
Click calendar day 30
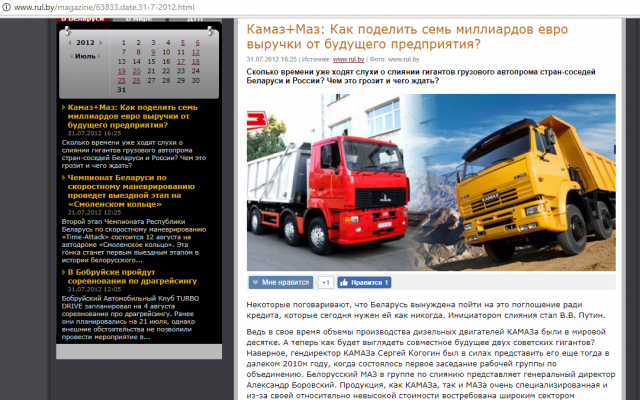[196, 80]
